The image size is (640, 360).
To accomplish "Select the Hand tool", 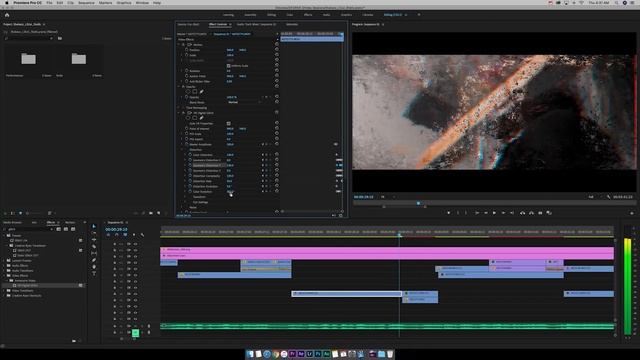I will tap(94, 267).
